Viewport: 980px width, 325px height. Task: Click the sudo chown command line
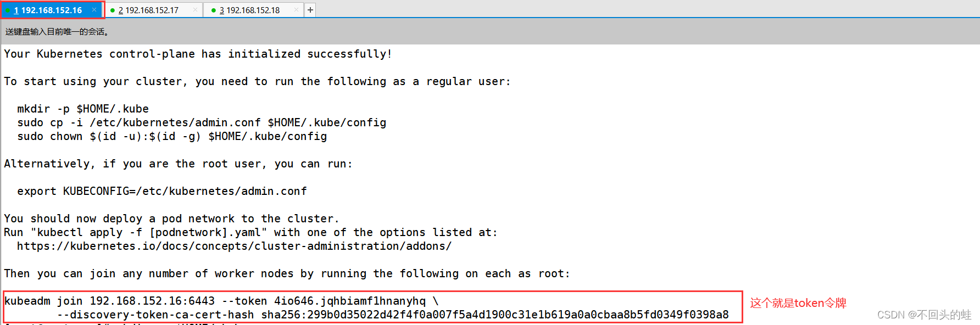(172, 137)
